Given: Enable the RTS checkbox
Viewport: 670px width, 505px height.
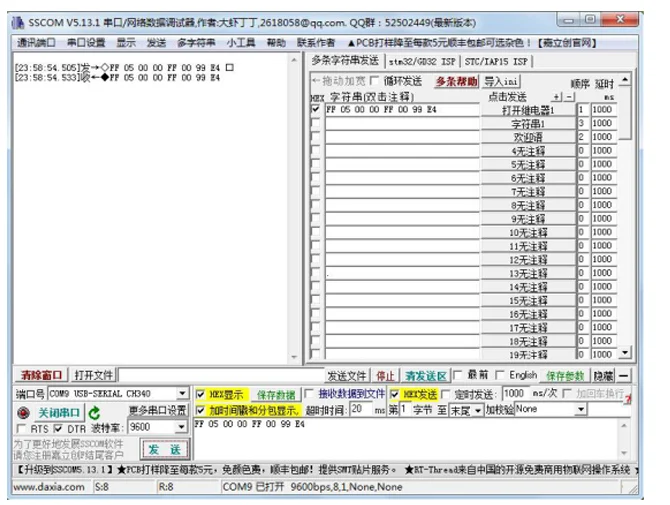Looking at the screenshot, I should pyautogui.click(x=21, y=428).
